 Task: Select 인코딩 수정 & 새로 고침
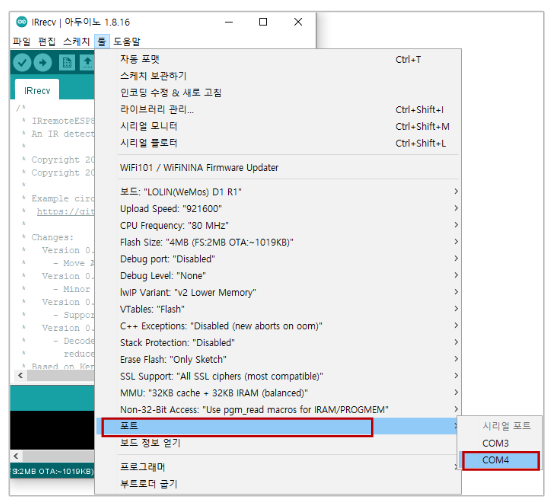click(x=278, y=93)
